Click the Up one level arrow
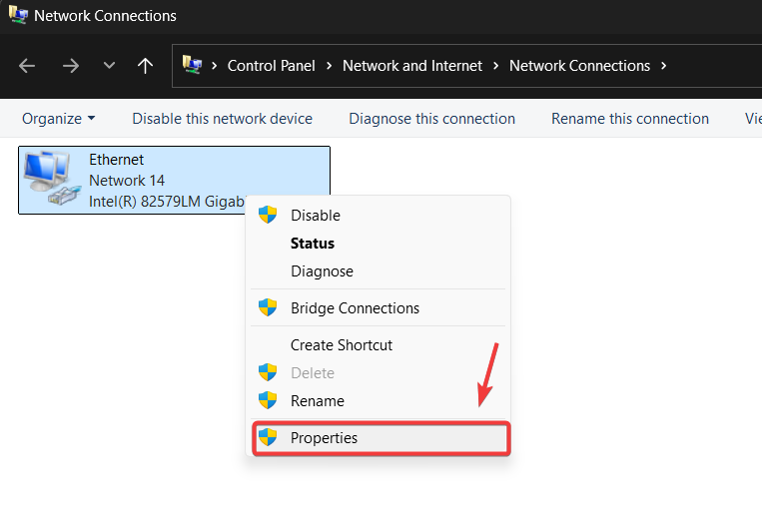The image size is (762, 532). (x=146, y=66)
